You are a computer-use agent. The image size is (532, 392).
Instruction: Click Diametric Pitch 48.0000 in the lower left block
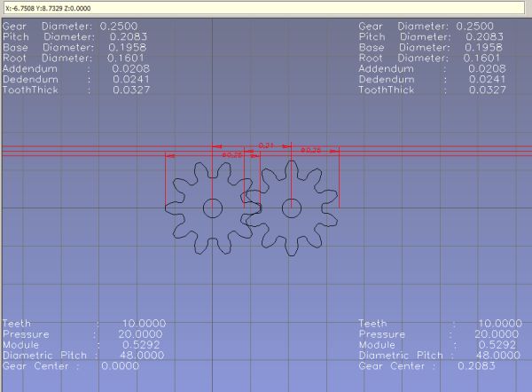click(x=83, y=356)
